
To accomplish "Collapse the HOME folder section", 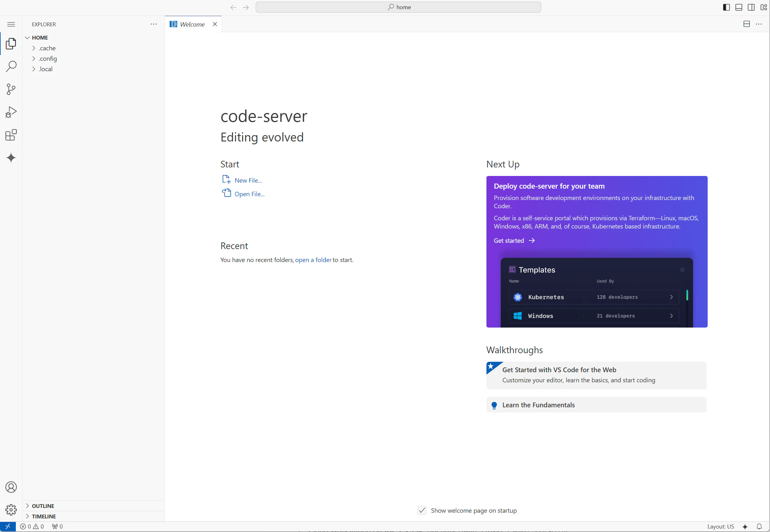I will click(x=93, y=38).
